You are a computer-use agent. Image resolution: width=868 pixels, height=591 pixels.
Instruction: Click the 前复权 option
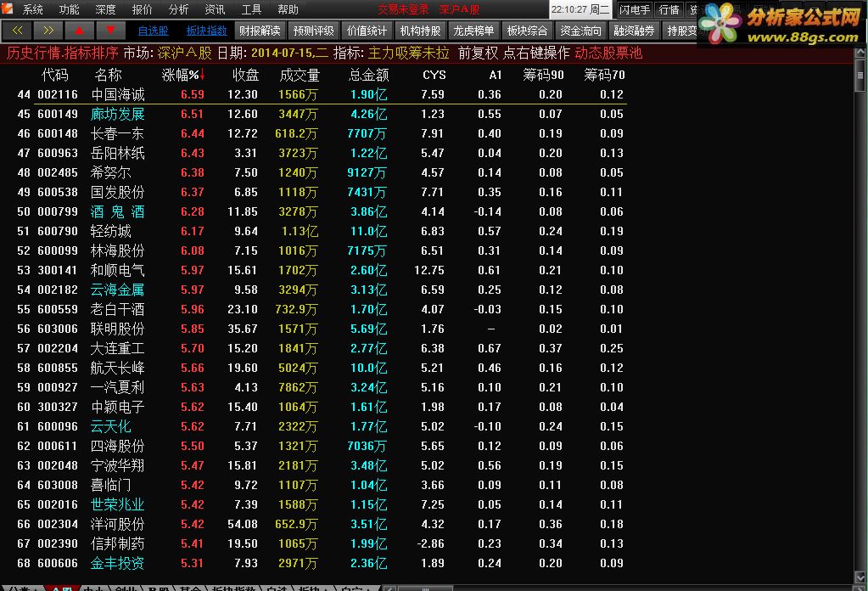tap(479, 53)
